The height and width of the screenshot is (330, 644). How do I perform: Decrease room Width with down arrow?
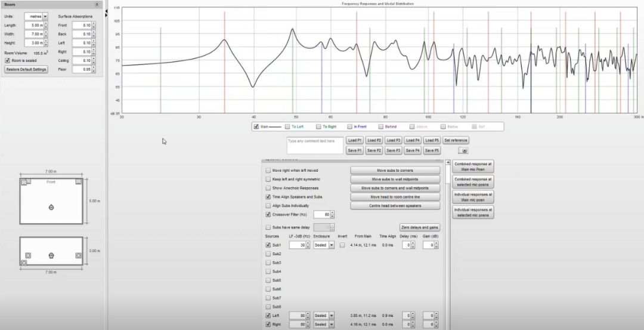(45, 36)
